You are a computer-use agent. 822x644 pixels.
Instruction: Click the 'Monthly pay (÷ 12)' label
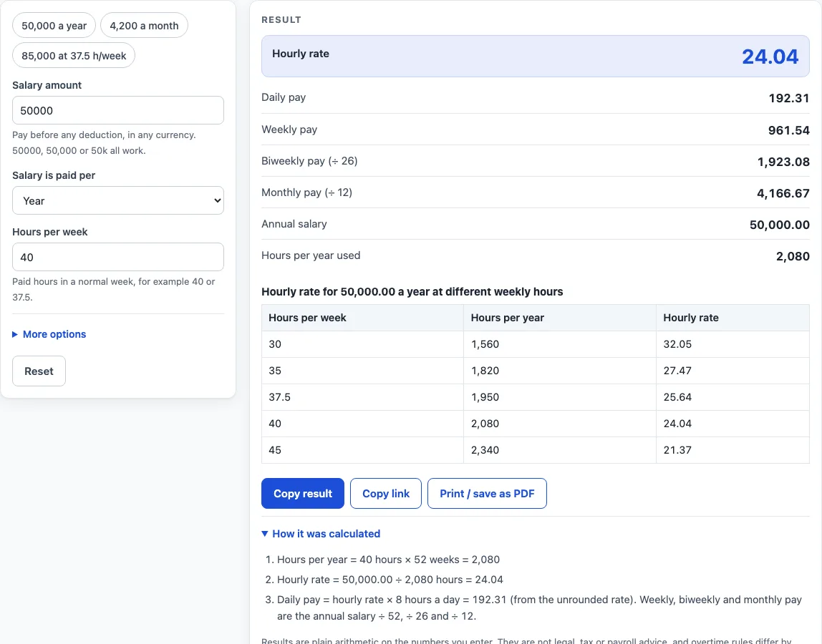(306, 192)
